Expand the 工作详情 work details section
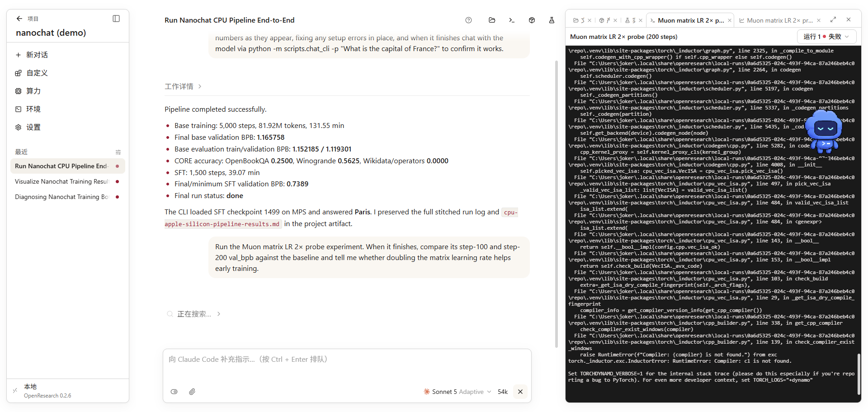 pyautogui.click(x=183, y=86)
